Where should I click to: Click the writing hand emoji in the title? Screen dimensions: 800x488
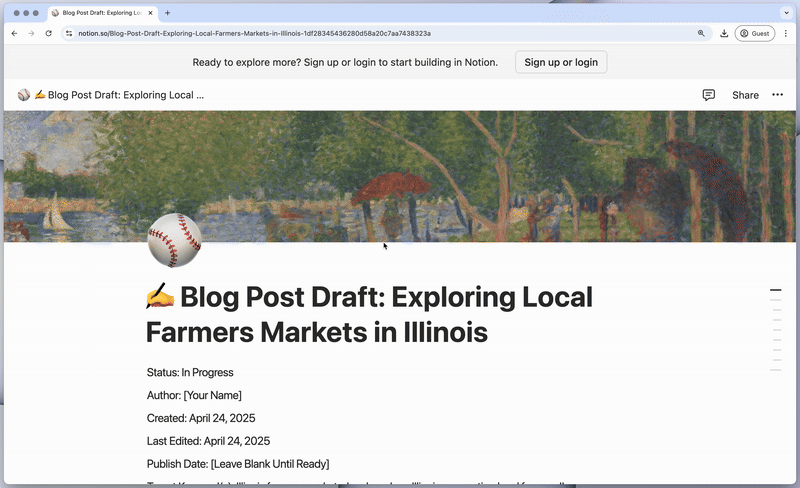160,296
